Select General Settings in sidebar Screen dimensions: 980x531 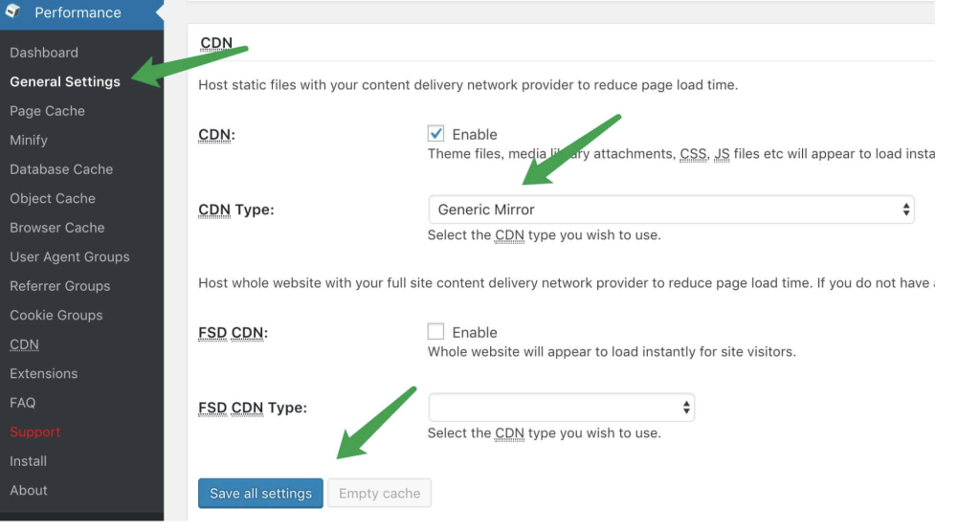pos(65,82)
